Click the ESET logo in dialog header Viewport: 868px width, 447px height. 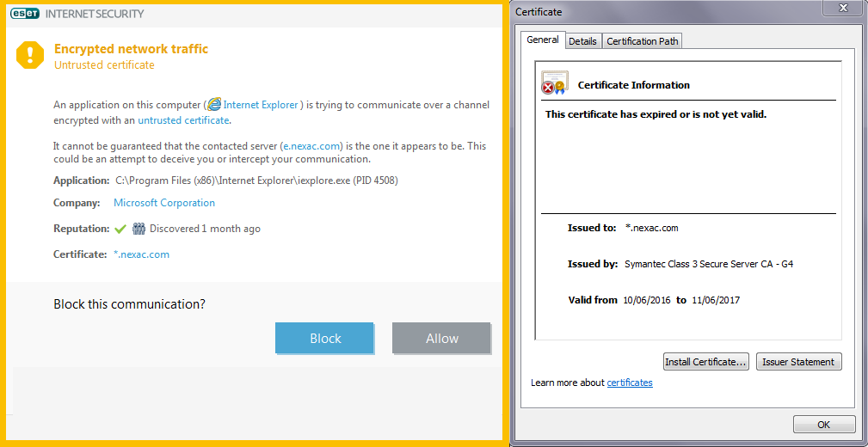tap(25, 14)
